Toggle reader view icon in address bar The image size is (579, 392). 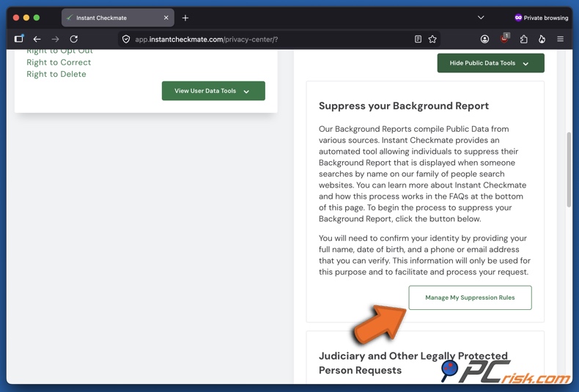pyautogui.click(x=418, y=39)
